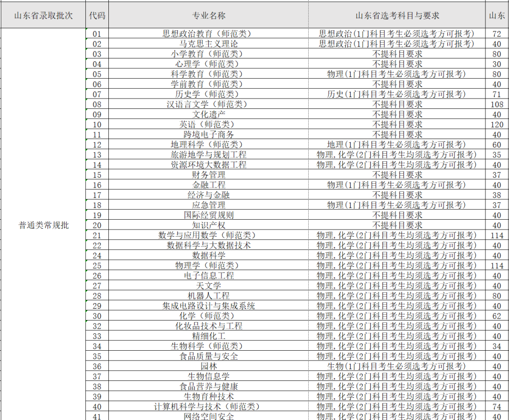Screen dimensions: 509x420
Task: Click the 文化遗产 cell
Action: [x=208, y=114]
